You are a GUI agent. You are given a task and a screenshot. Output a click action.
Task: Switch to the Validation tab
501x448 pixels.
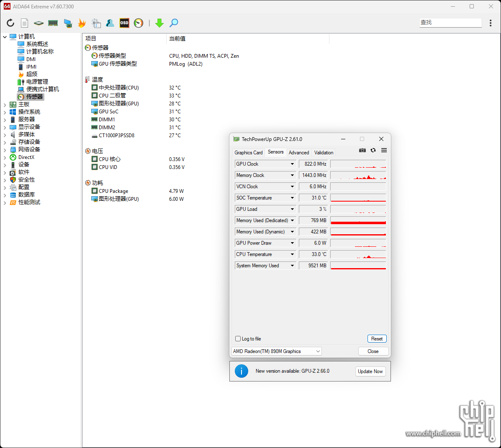coord(324,153)
